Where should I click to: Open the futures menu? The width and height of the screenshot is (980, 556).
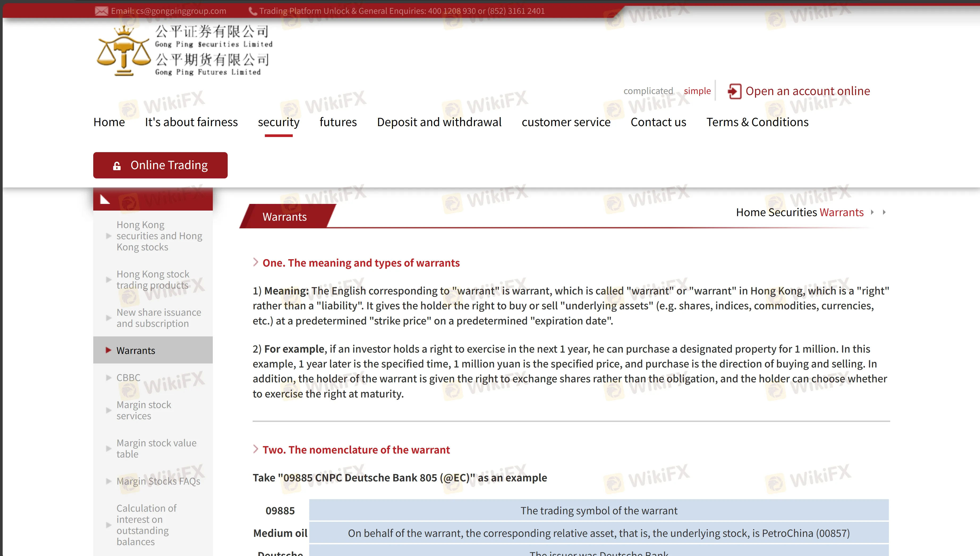(338, 122)
